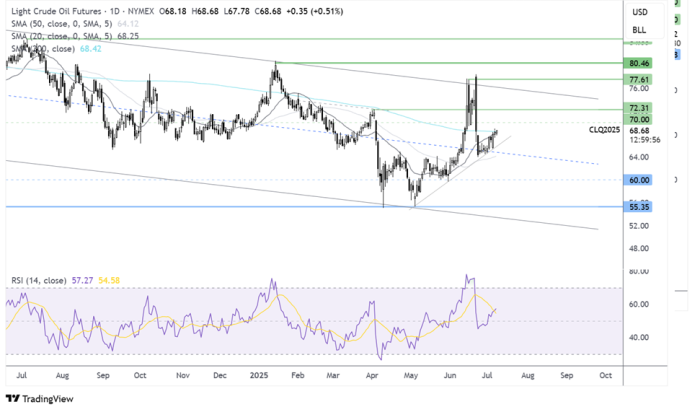Click the 64.00 price scale label

(x=639, y=157)
